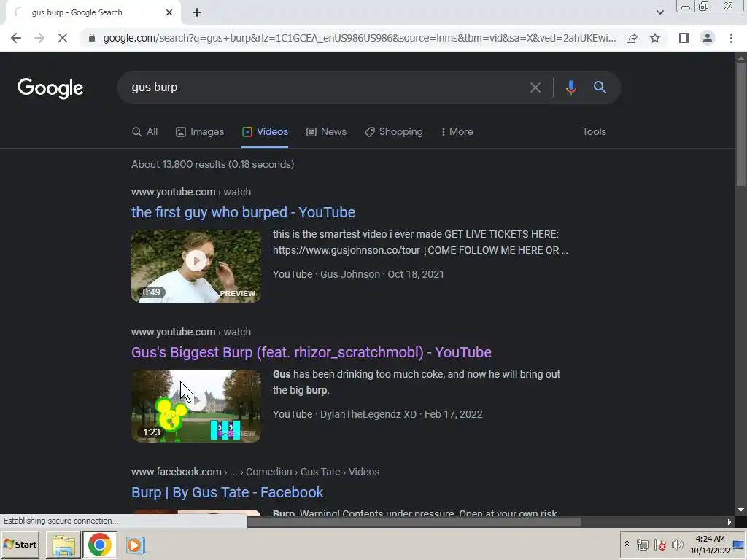Play the 1:23 video thumbnail
This screenshot has width=747, height=560.
click(x=196, y=406)
